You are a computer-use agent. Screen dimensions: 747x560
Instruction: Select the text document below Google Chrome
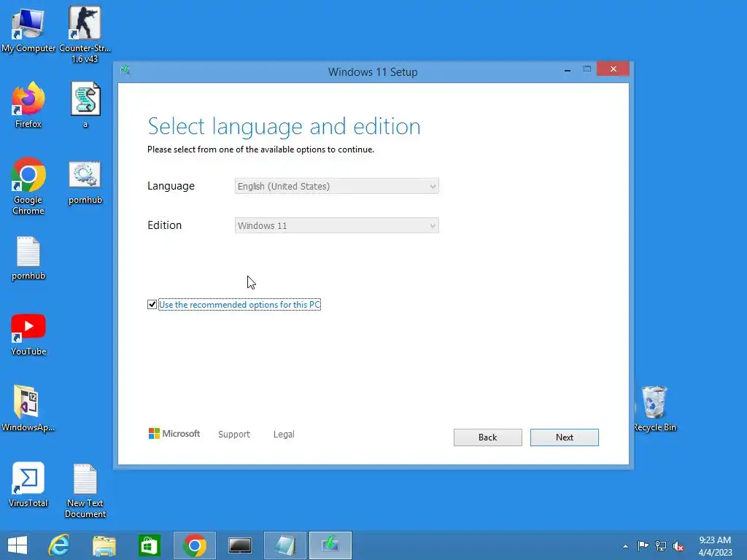pos(28,258)
